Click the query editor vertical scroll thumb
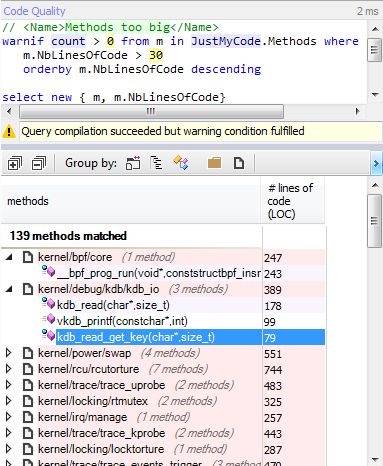The height and width of the screenshot is (466, 383). click(375, 50)
